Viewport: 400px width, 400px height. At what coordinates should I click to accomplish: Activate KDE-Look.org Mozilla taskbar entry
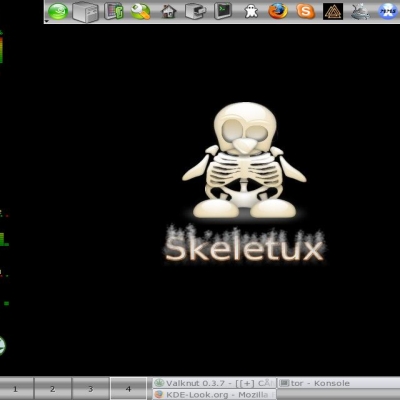pyautogui.click(x=214, y=395)
